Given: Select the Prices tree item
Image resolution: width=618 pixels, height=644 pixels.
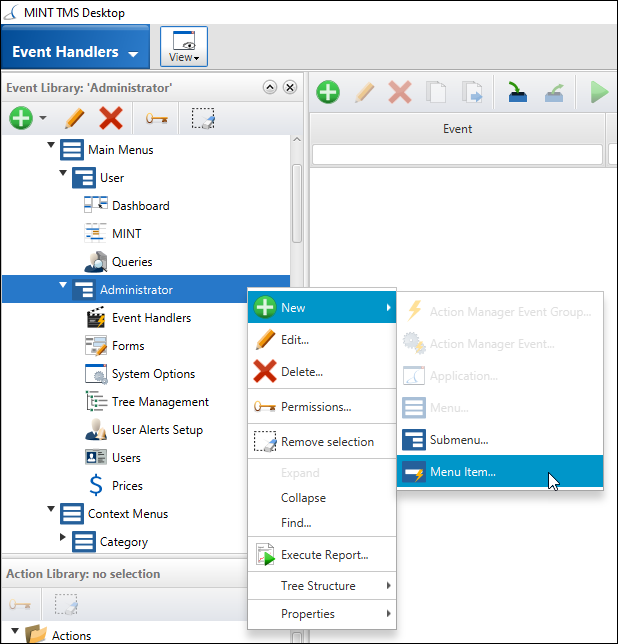Looking at the screenshot, I should tap(127, 485).
